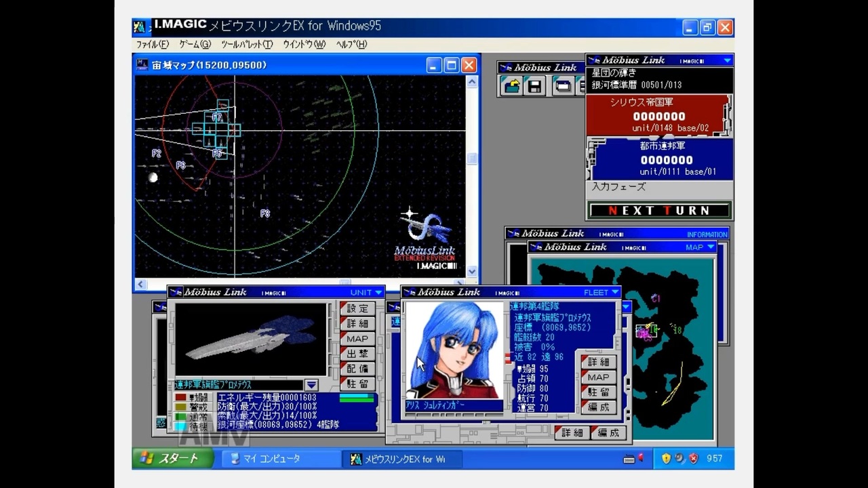This screenshot has width=868, height=488.
Task: Click MAP button in FLEET window
Action: click(x=599, y=377)
